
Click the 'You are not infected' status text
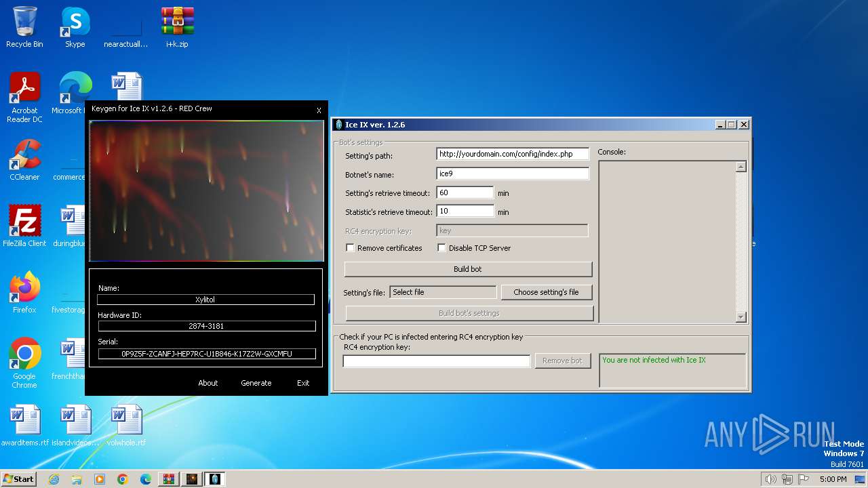coord(654,360)
